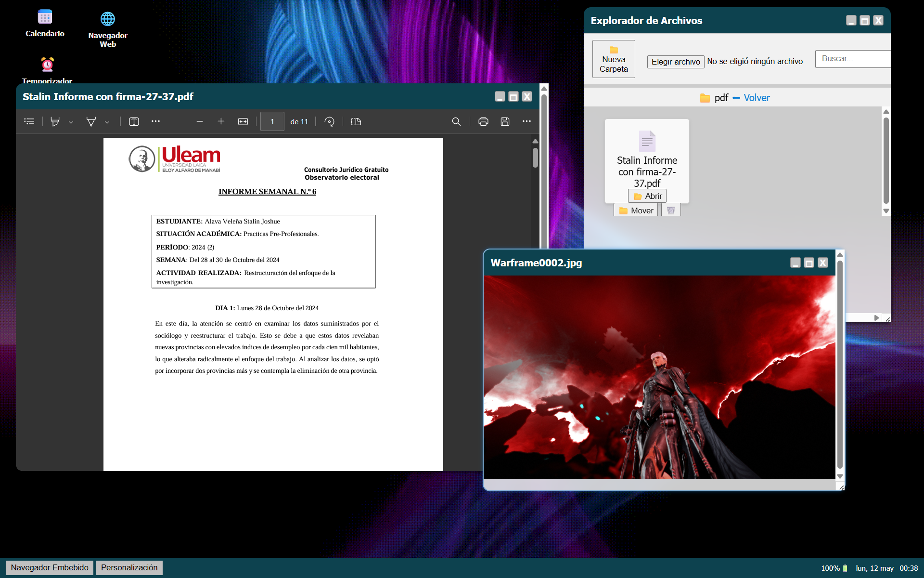Click Mover on the Stalin Informe file
This screenshot has width=924, height=578.
click(636, 210)
